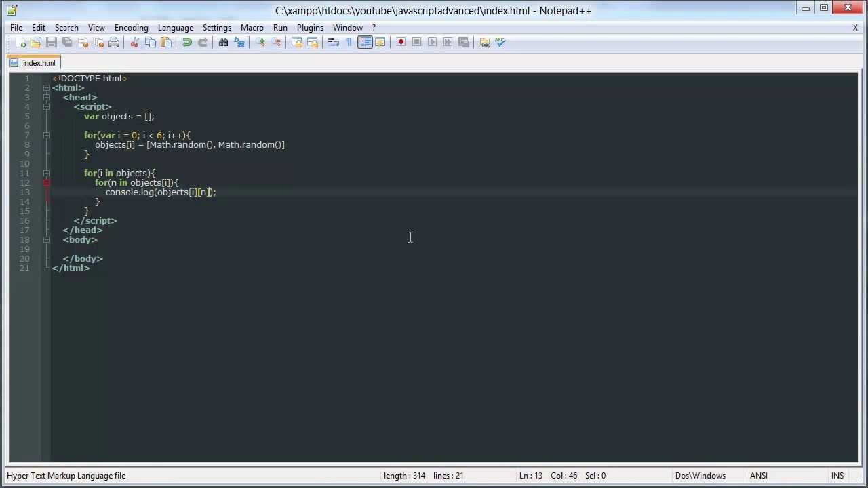Start recording a macro

[x=401, y=43]
